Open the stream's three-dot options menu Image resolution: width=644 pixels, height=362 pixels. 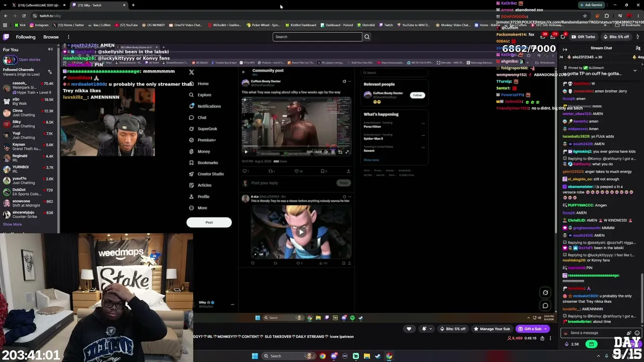click(550, 338)
